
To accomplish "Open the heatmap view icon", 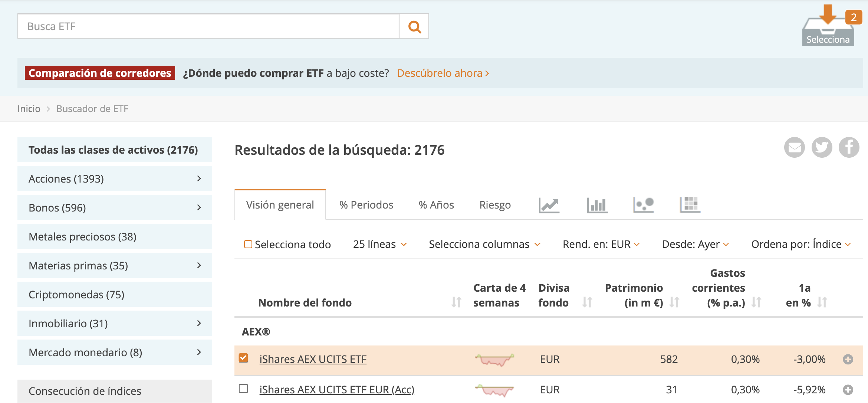I will pos(690,204).
